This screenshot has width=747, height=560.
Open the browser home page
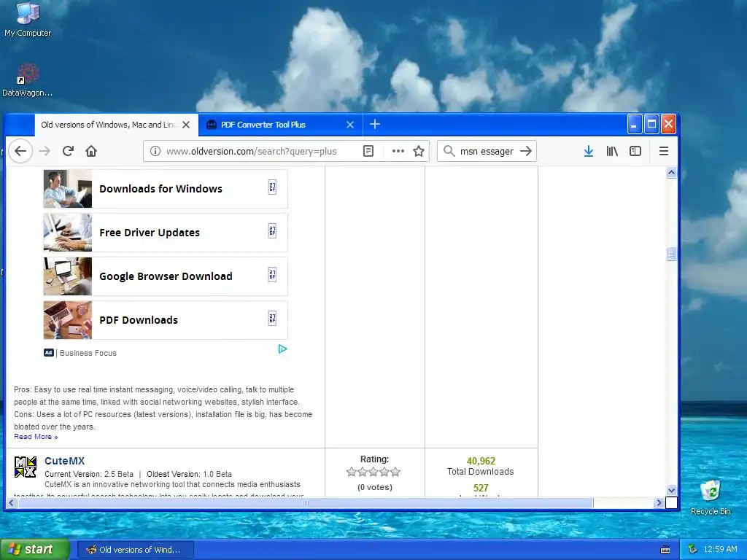pyautogui.click(x=91, y=151)
